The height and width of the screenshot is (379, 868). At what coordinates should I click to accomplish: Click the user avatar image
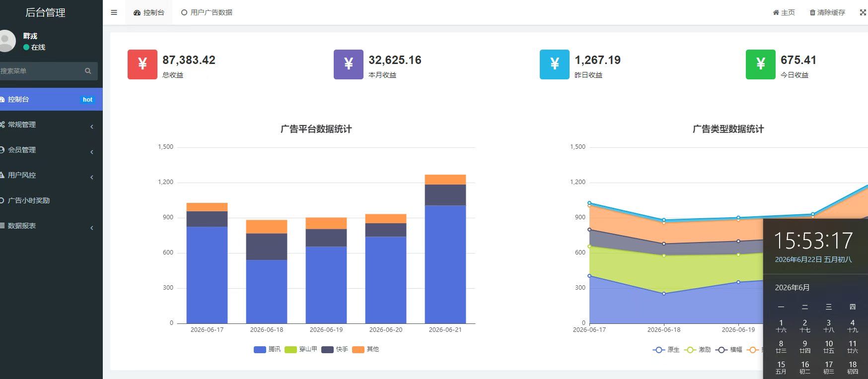[6, 41]
